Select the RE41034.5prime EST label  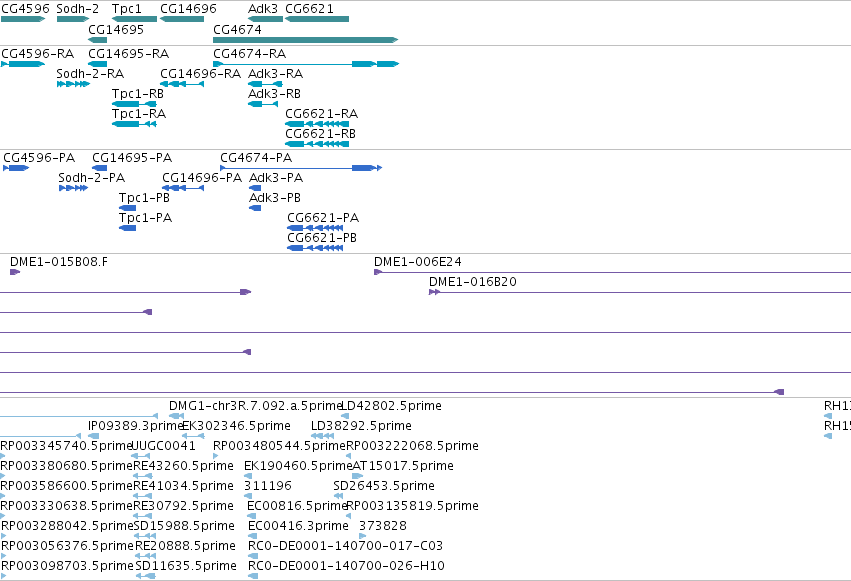[x=183, y=486]
